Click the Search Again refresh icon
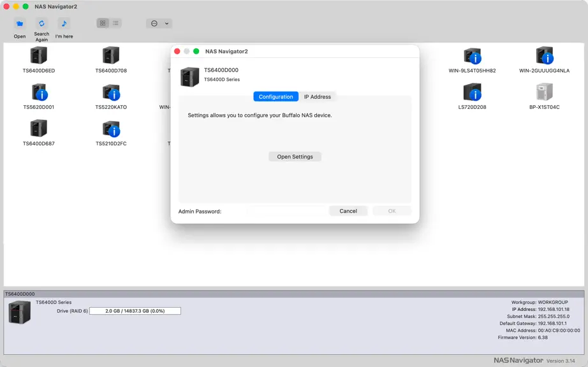Screen dimensions: 588x367 pyautogui.click(x=41, y=23)
